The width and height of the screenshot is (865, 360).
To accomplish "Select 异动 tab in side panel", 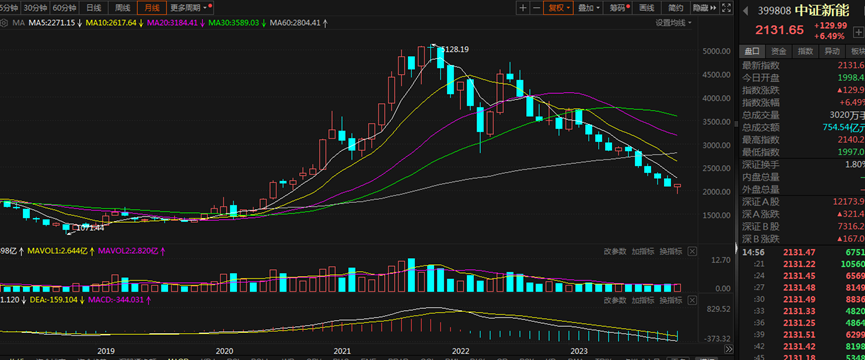I will coord(832,51).
